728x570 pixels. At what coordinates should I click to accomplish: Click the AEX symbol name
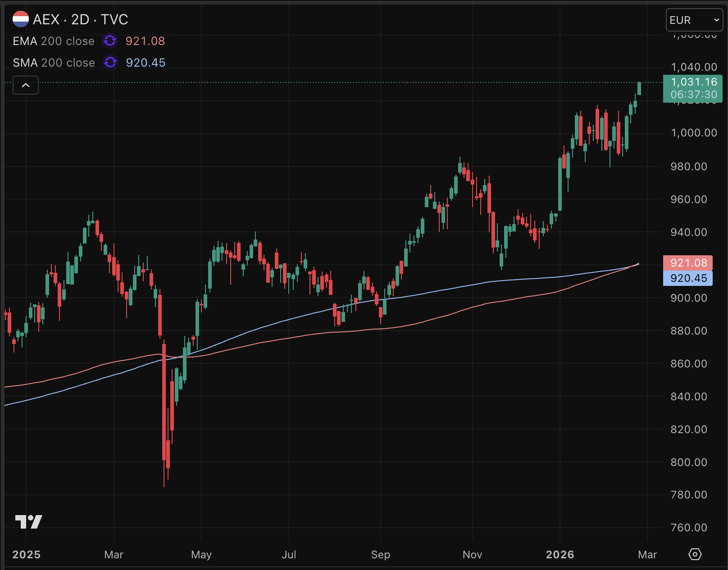(46, 19)
